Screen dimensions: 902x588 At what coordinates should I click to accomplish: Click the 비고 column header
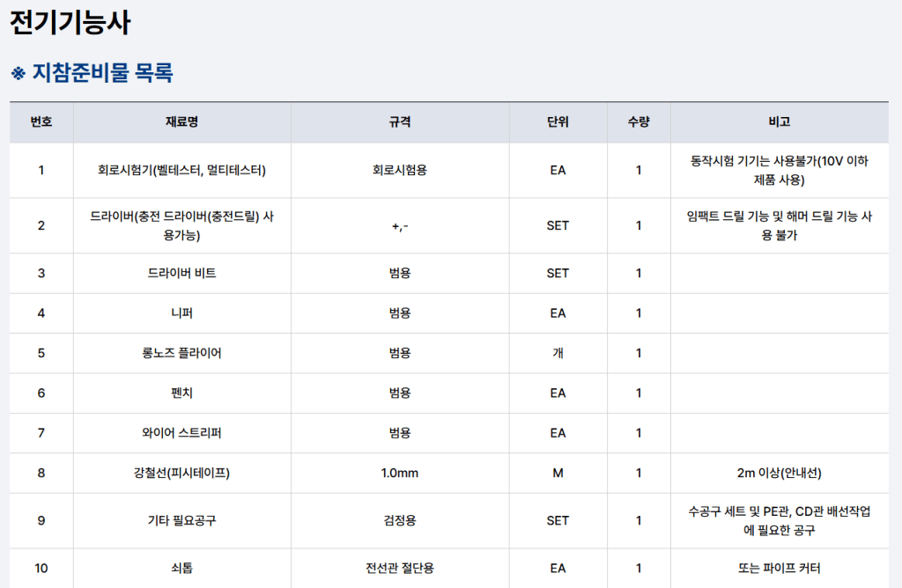click(x=780, y=121)
